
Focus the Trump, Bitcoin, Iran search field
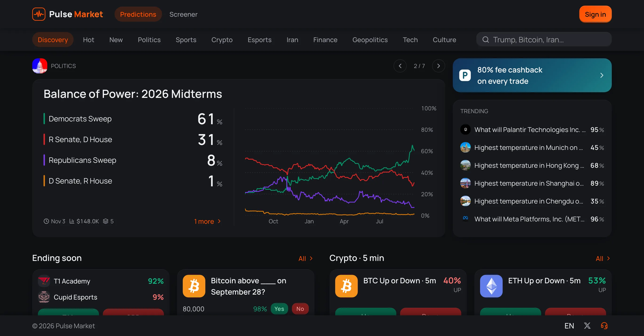coord(544,40)
